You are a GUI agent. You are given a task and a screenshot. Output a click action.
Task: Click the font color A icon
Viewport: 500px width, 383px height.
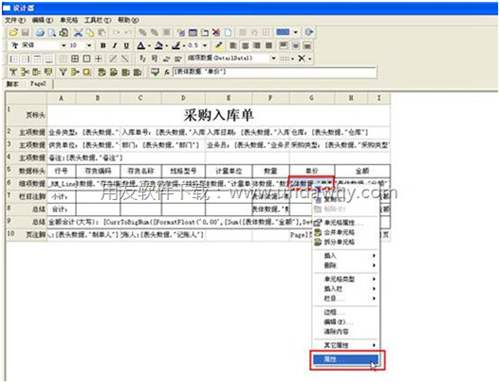142,45
